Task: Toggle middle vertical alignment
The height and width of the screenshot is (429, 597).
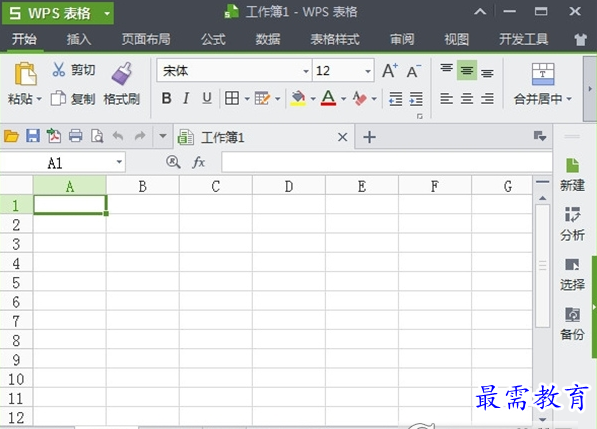Action: click(467, 70)
